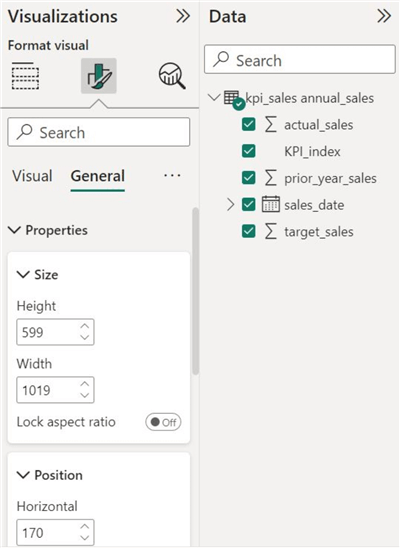
Task: Select the prior_year_sales field name
Action: pos(330,179)
